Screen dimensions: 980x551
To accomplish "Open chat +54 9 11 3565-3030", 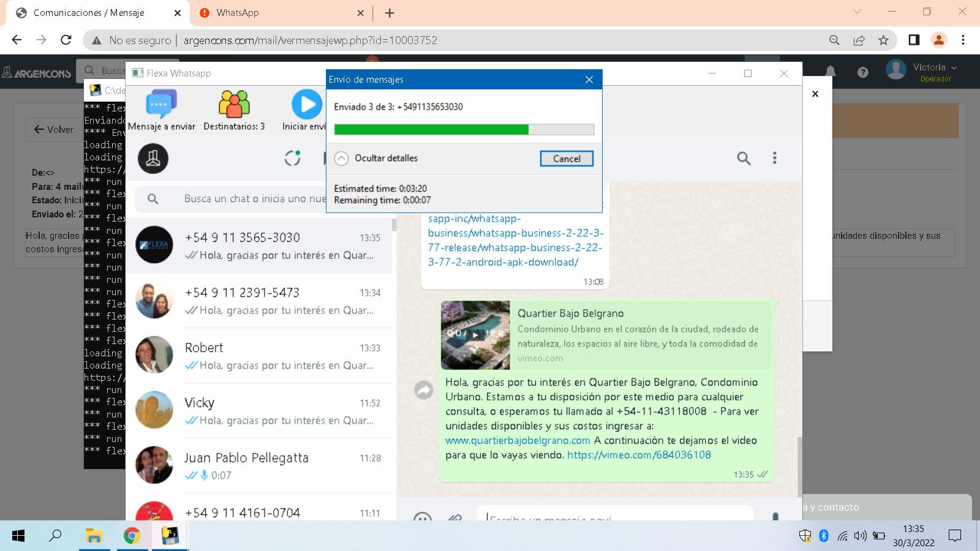I will point(258,246).
